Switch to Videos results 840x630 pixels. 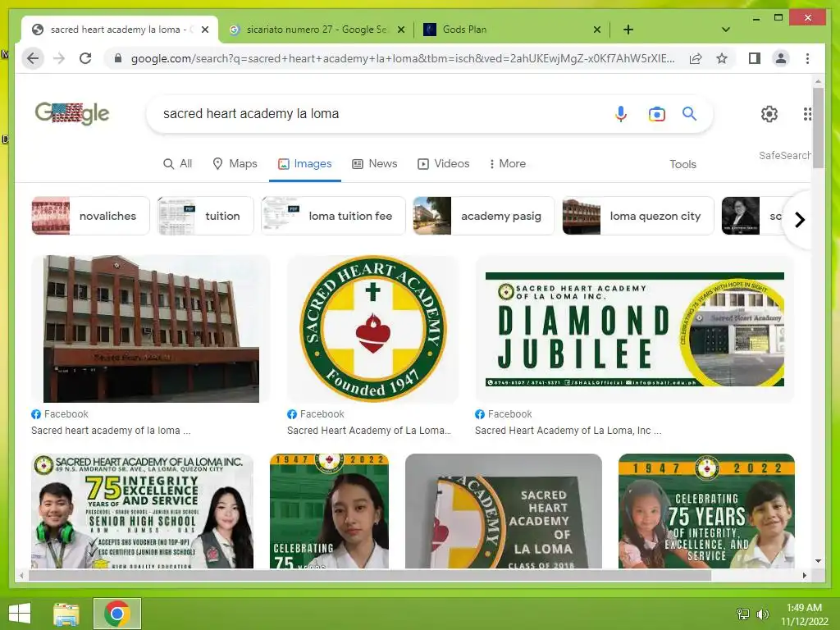tap(444, 163)
